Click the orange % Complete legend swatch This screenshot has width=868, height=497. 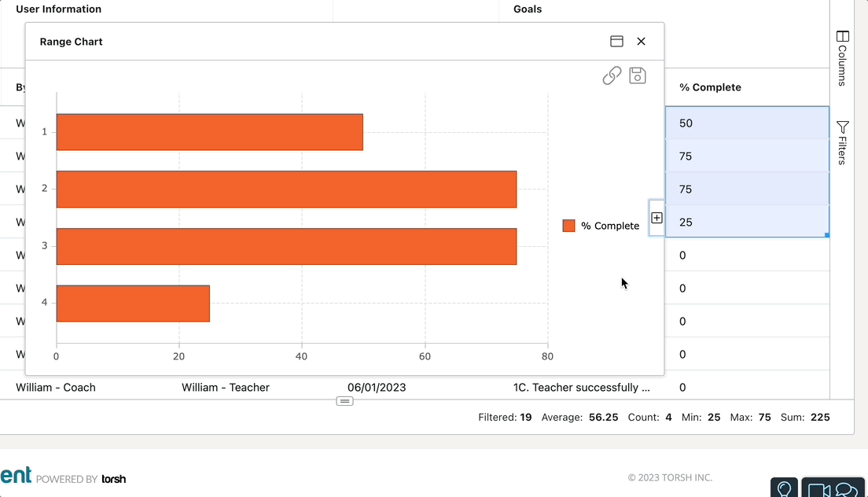click(x=569, y=226)
